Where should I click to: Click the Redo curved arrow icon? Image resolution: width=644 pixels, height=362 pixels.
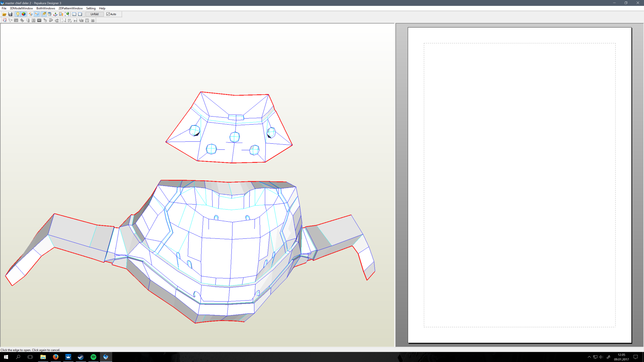57,21
